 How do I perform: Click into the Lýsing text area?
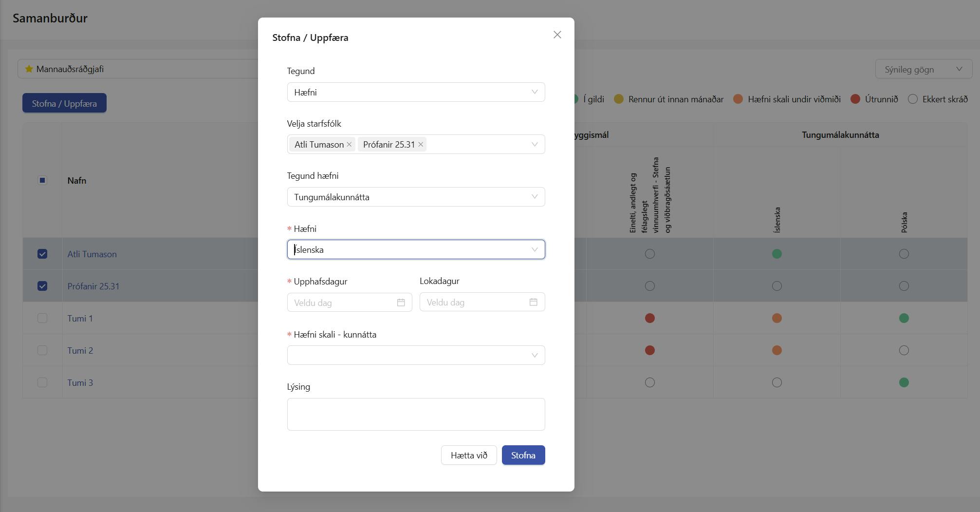(416, 414)
